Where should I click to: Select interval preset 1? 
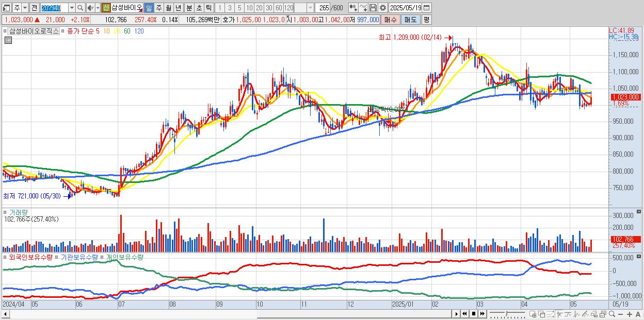click(x=220, y=8)
